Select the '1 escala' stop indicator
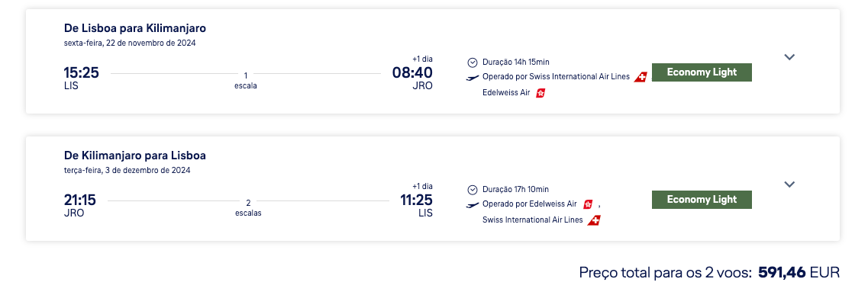Screen dimensions: 868x295 coord(246,81)
